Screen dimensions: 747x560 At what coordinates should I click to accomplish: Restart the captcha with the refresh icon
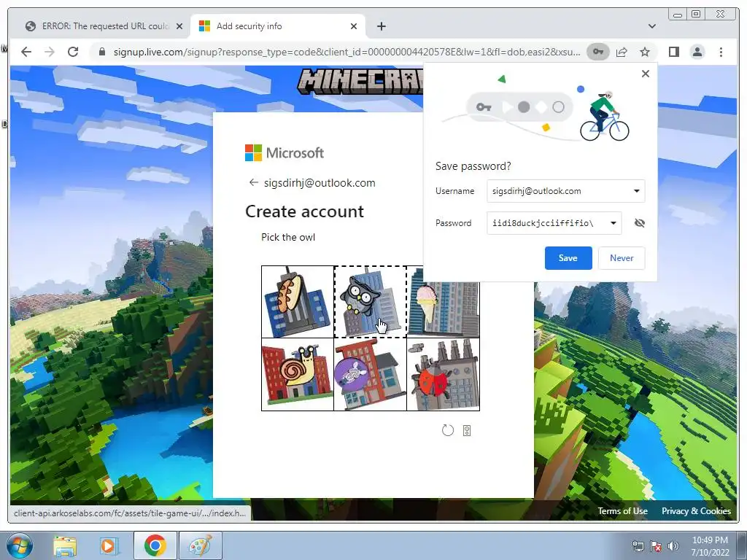[x=448, y=430]
